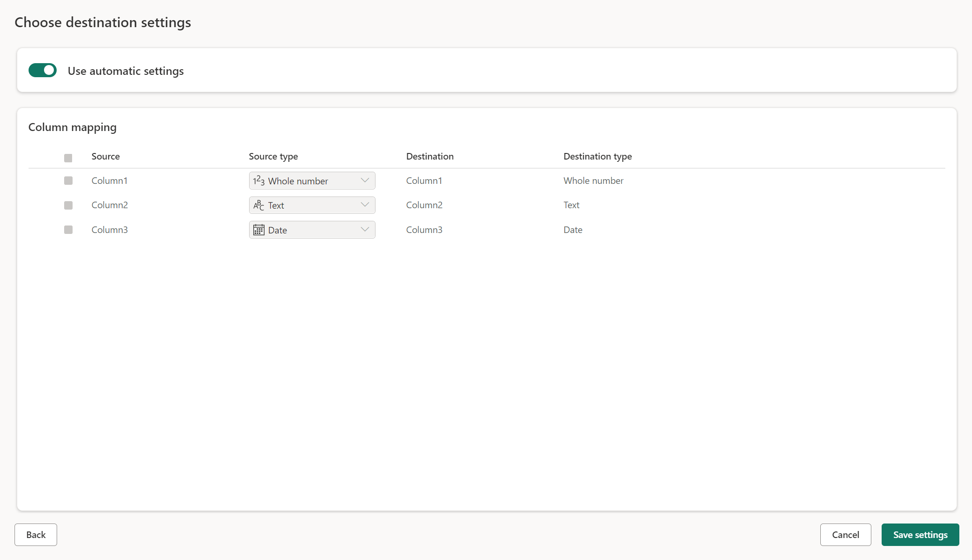Viewport: 972px width, 560px height.
Task: Click the Back button
Action: (36, 535)
